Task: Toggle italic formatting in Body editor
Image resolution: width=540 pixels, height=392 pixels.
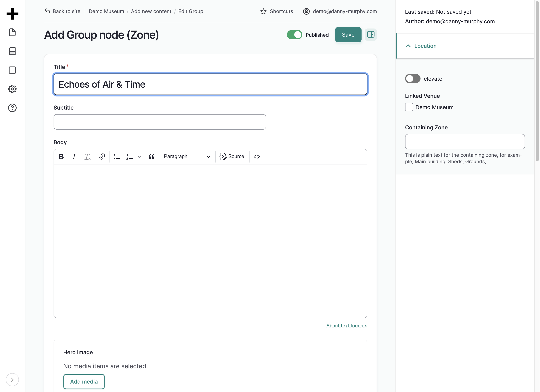Action: (x=74, y=157)
